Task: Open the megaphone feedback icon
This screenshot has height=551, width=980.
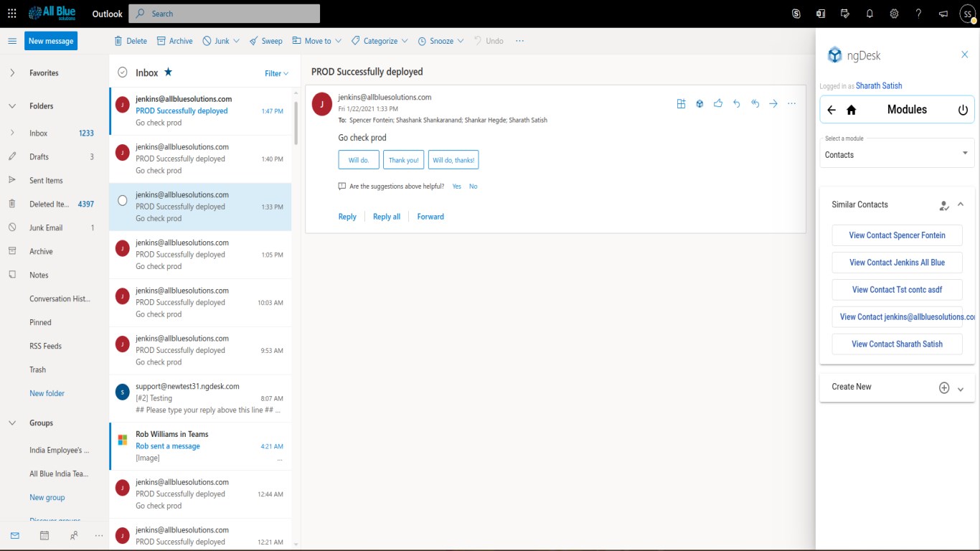Action: coord(943,14)
